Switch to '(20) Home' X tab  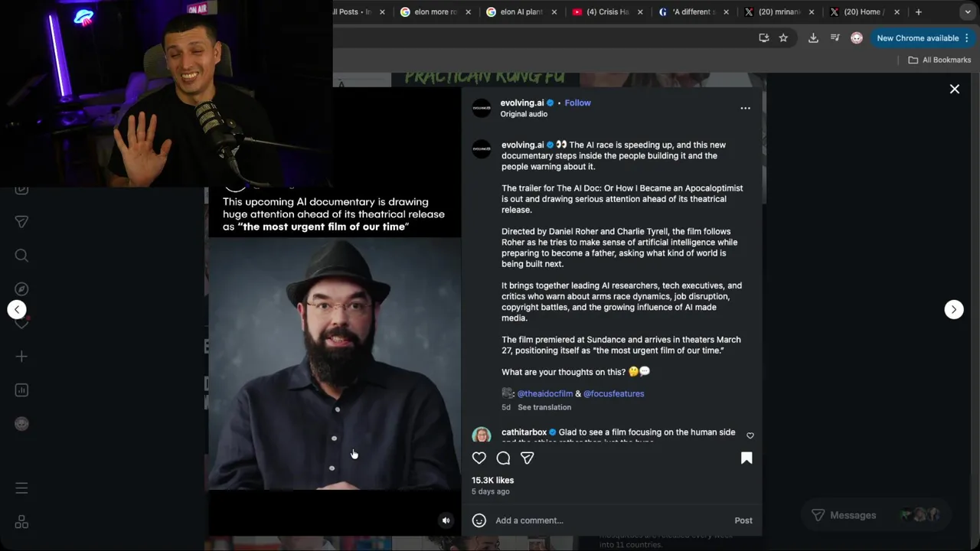865,12
